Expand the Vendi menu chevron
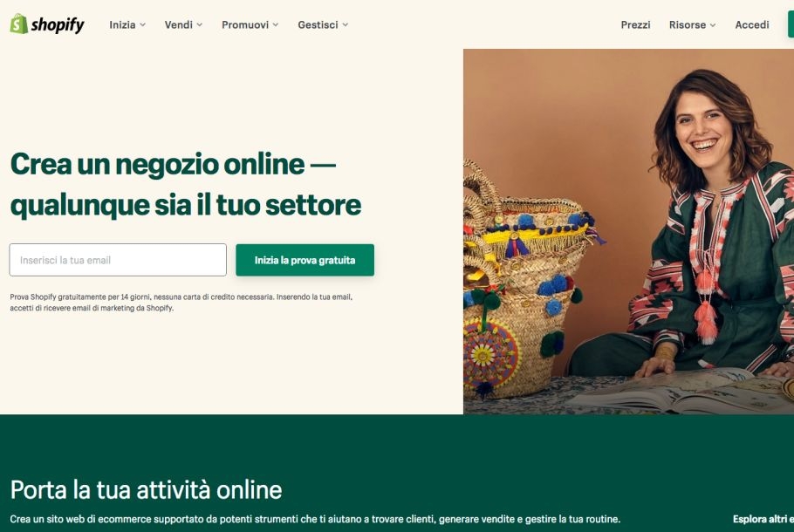The width and height of the screenshot is (794, 532). [200, 24]
